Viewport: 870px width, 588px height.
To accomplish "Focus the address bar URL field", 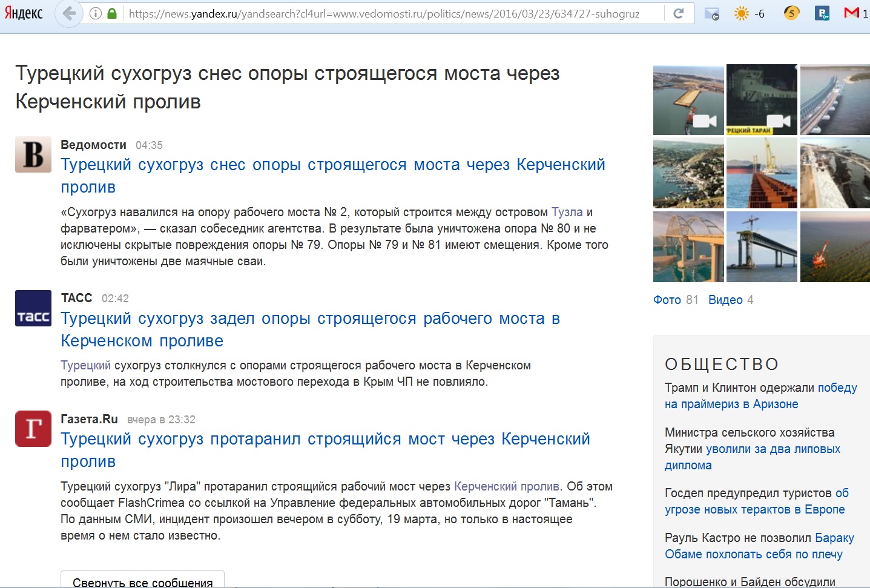I will tap(384, 13).
